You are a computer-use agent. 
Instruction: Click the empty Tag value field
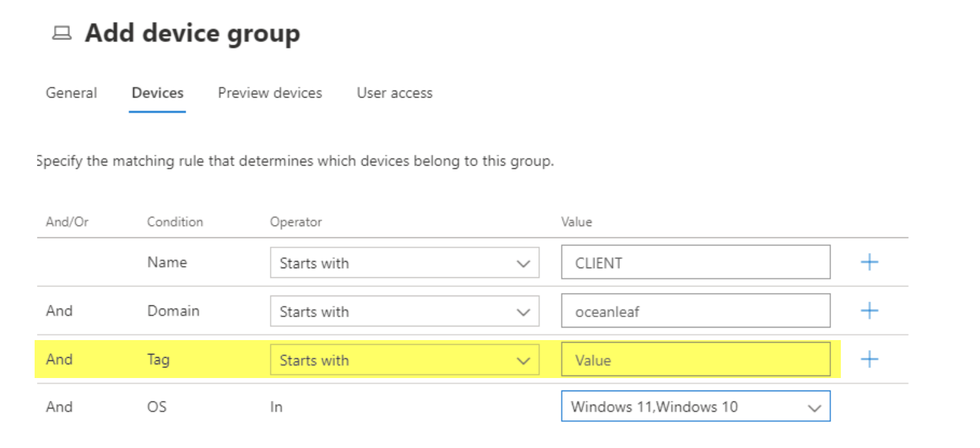(695, 360)
